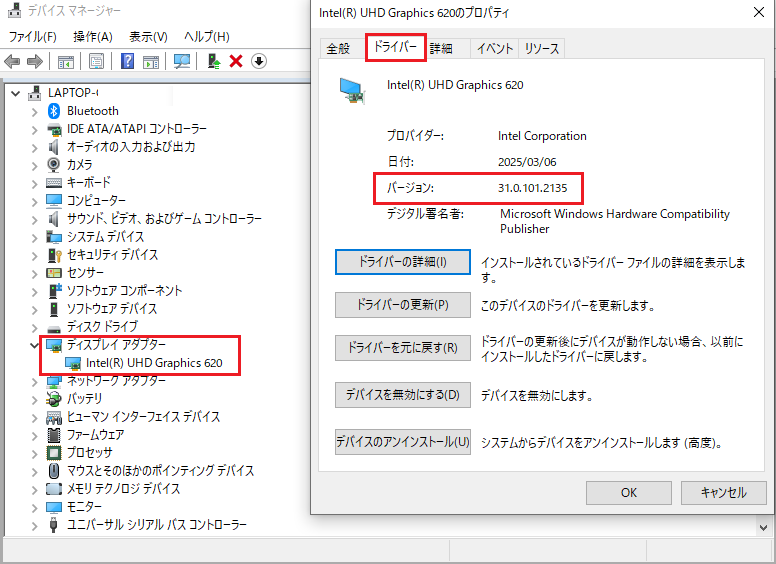
Task: Open the ファイル(F) menu
Action: [x=33, y=37]
